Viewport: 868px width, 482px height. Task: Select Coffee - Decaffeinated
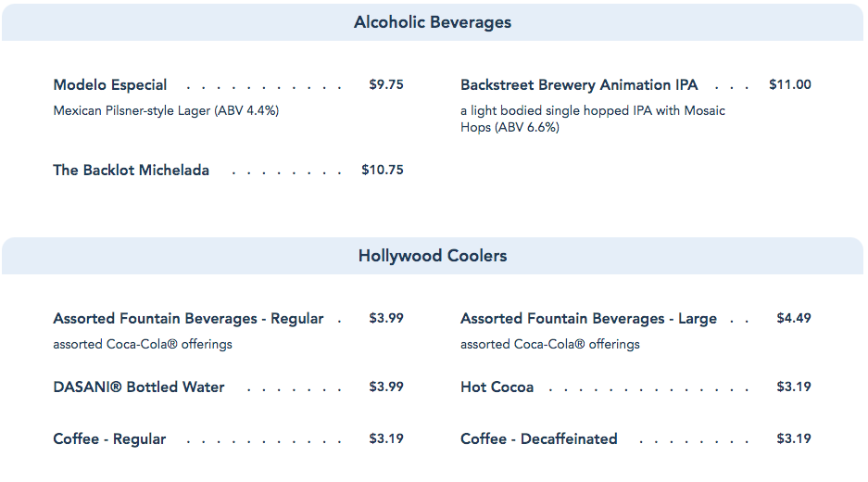[538, 439]
